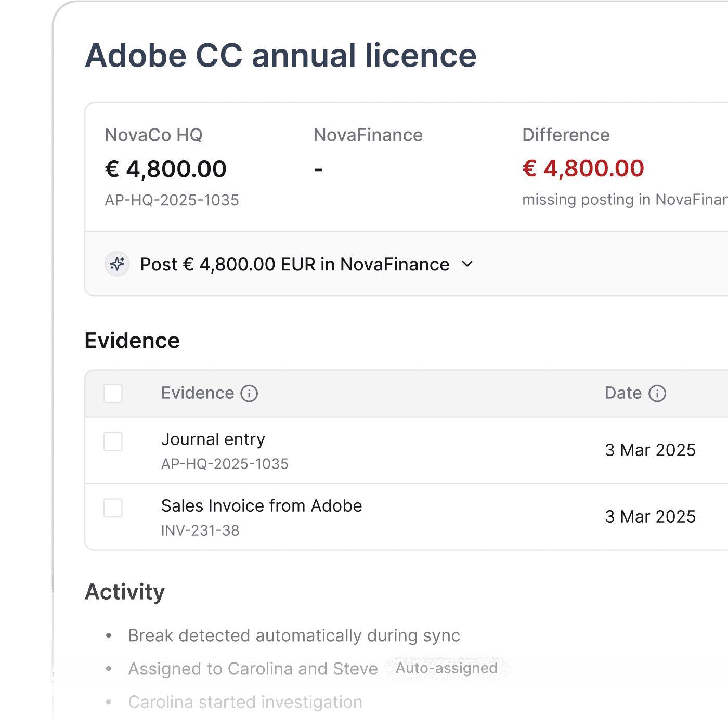Click the NovaCo HQ reference AP-HQ-2025-1035

172,200
